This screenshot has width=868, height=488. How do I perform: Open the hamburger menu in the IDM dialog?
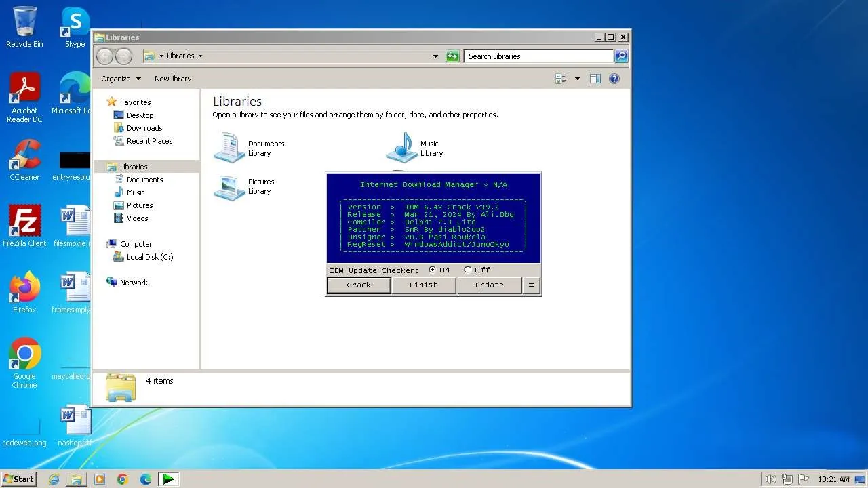[x=531, y=285]
